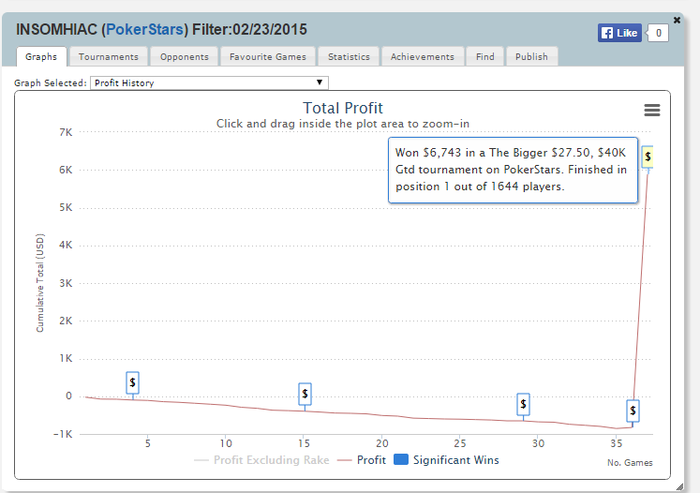The height and width of the screenshot is (493, 700).
Task: Switch to the Graphs tab
Action: coord(41,57)
